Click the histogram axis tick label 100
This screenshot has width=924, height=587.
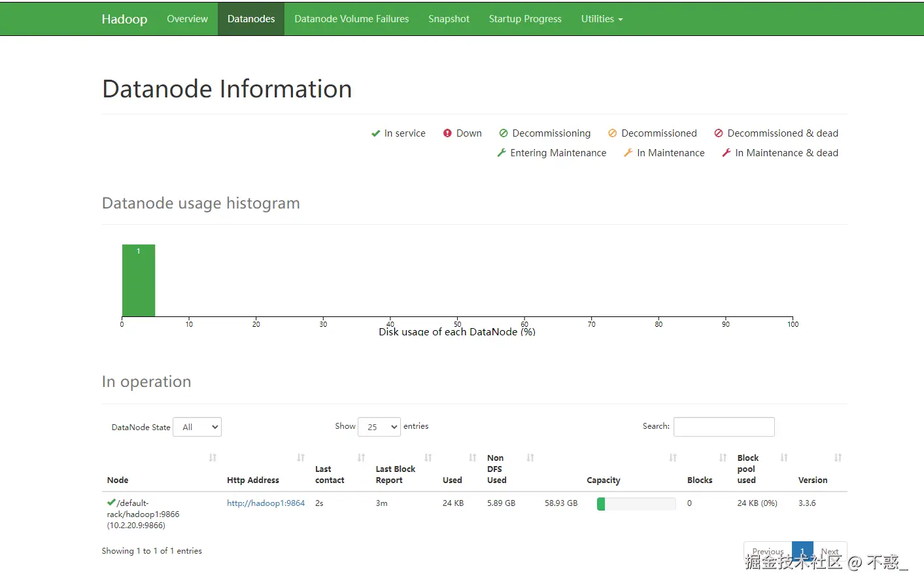click(793, 324)
